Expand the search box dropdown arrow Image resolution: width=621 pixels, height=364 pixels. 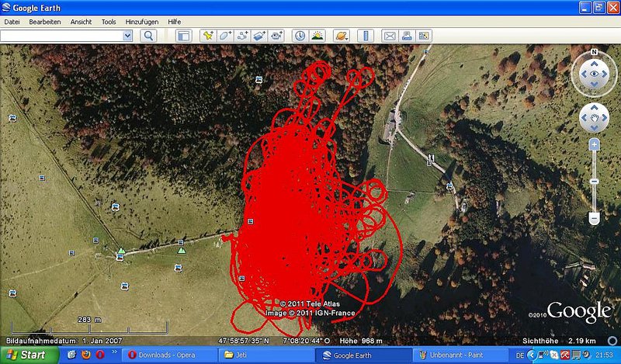pos(127,36)
